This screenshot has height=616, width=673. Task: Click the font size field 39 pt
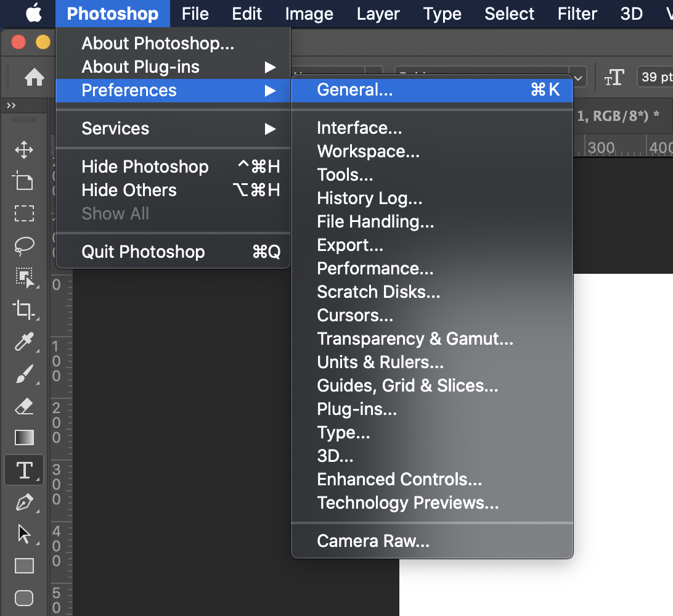coord(655,77)
